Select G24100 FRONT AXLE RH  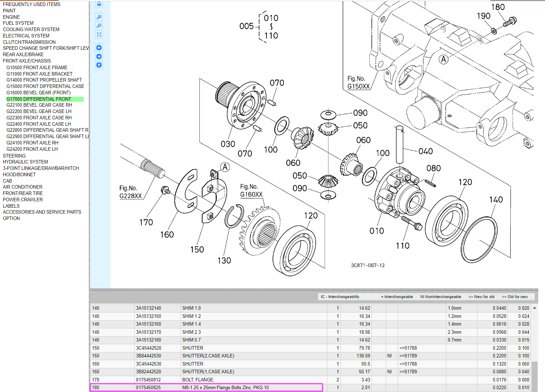coord(33,143)
